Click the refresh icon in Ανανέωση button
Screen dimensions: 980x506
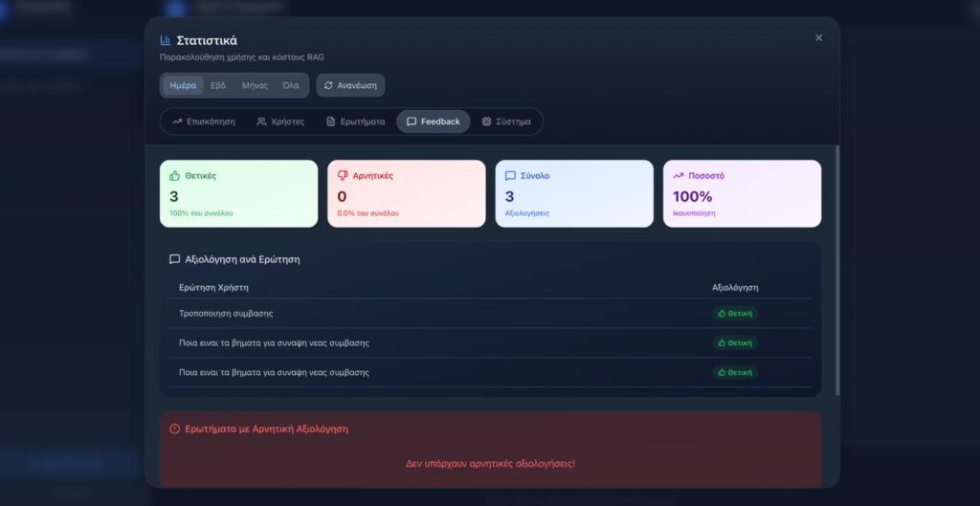click(328, 85)
